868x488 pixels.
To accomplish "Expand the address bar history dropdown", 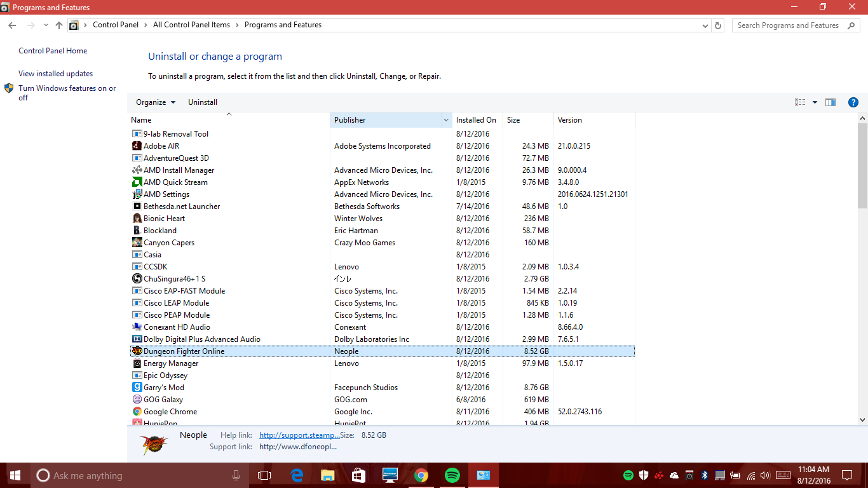I will 705,25.
